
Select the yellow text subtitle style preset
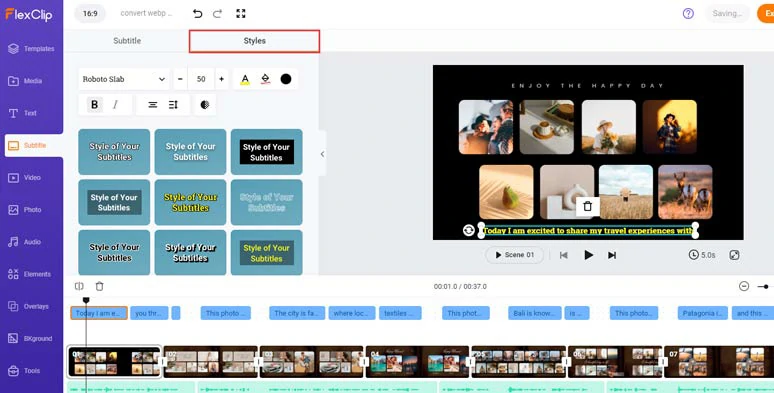click(191, 202)
